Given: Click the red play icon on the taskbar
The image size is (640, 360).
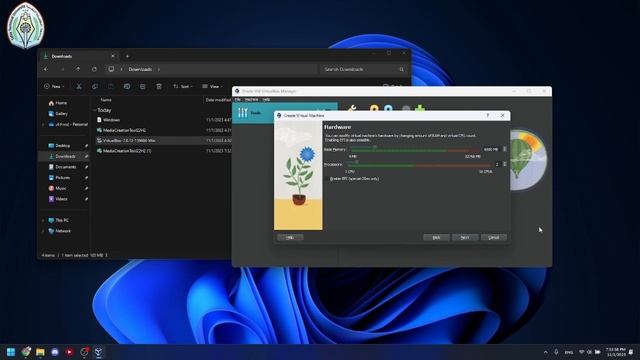Looking at the screenshot, I should [x=69, y=352].
